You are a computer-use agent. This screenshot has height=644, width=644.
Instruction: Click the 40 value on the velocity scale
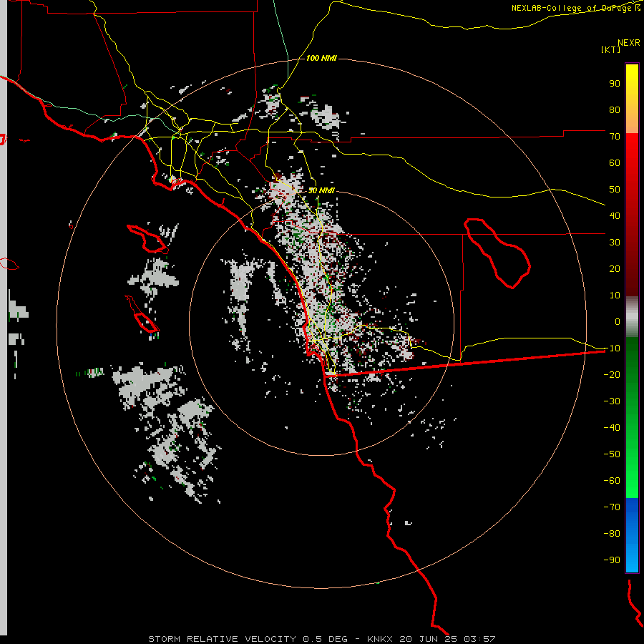click(615, 216)
